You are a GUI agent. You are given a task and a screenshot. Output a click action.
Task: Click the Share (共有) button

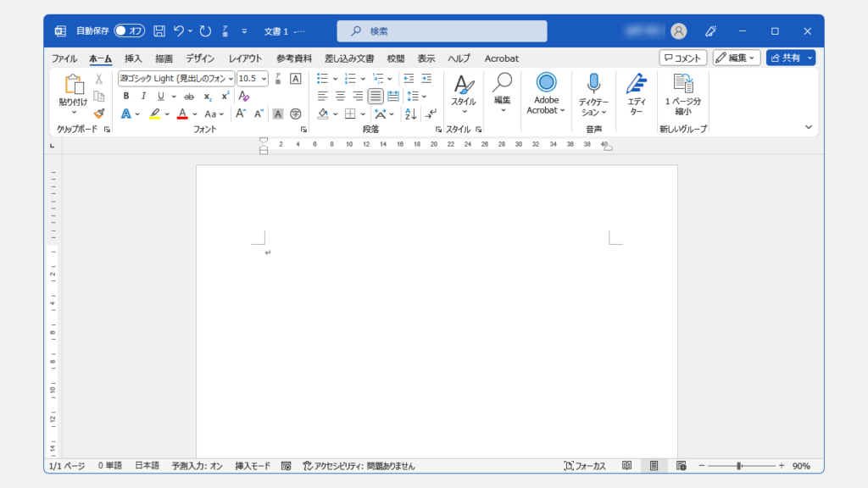pos(785,58)
